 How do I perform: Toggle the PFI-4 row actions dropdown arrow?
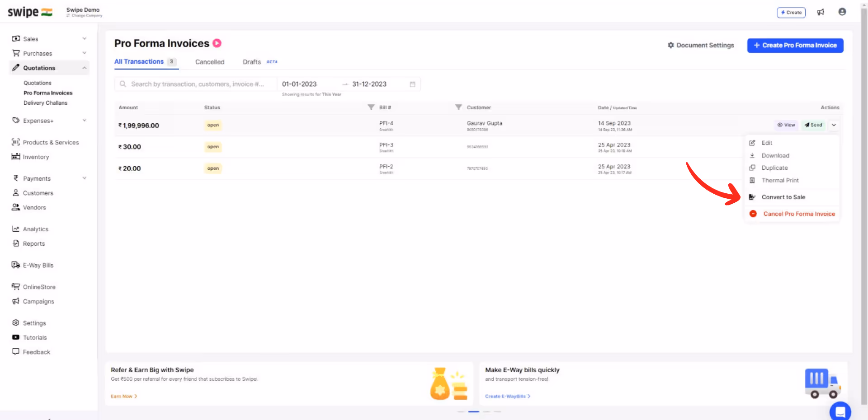834,125
